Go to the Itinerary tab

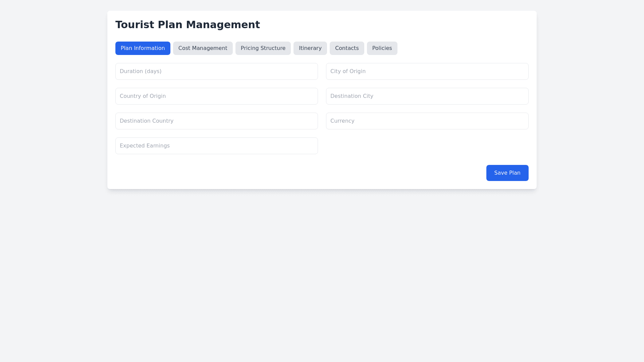[x=310, y=48]
